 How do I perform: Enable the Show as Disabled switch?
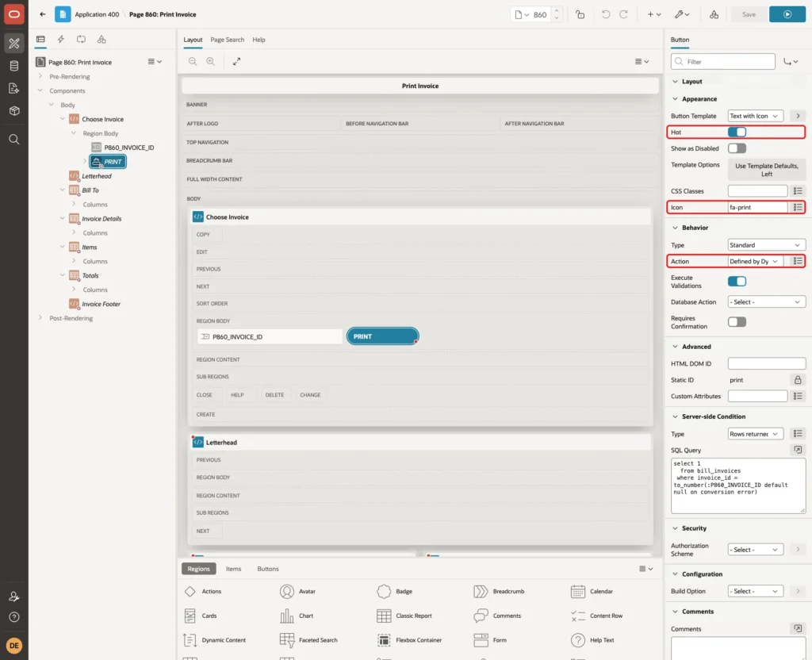tap(737, 148)
